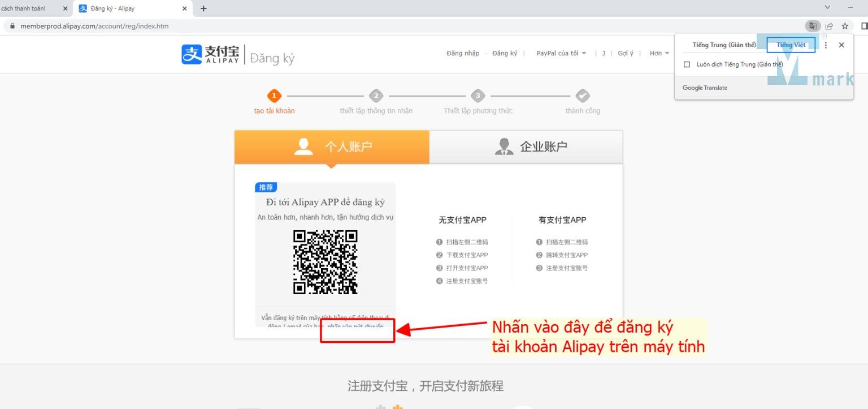Image resolution: width=868 pixels, height=409 pixels.
Task: Enable always translate Chinese (Simplified) checkbox
Action: click(687, 64)
